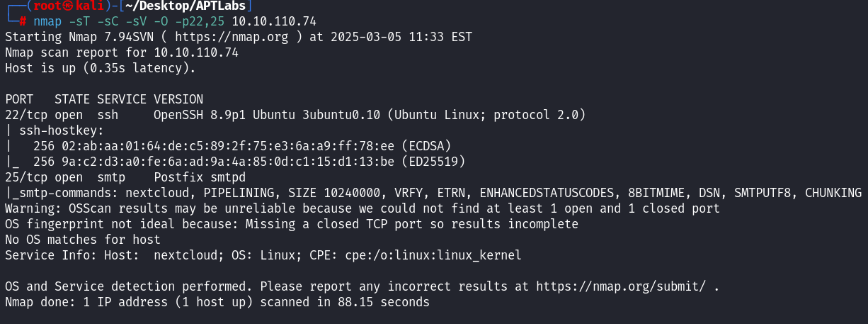Click the 'No OS matches for host' line
Viewport: 868px width, 324px height.
click(82, 240)
